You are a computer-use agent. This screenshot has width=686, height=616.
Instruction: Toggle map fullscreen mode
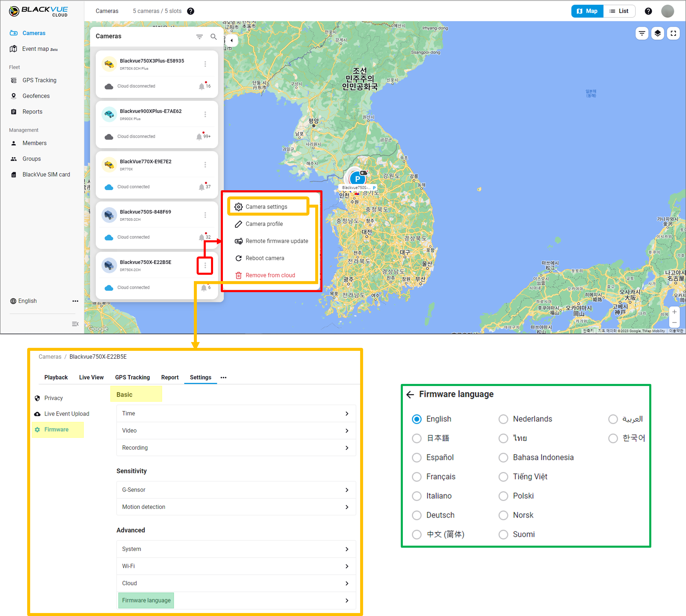click(x=673, y=33)
